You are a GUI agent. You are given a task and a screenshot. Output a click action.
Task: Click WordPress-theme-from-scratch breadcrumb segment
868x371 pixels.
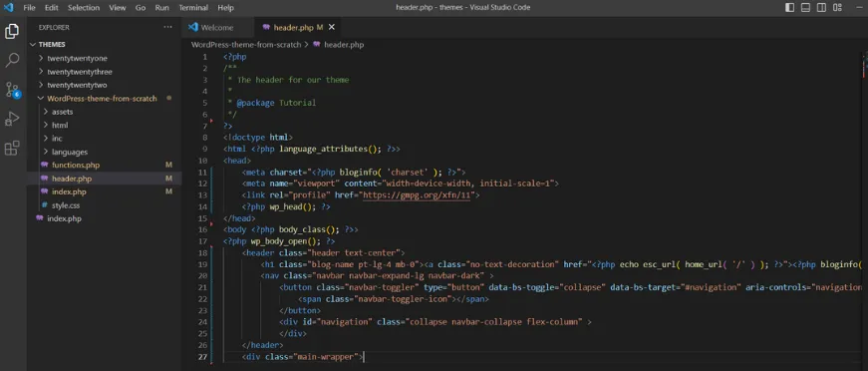(x=246, y=45)
